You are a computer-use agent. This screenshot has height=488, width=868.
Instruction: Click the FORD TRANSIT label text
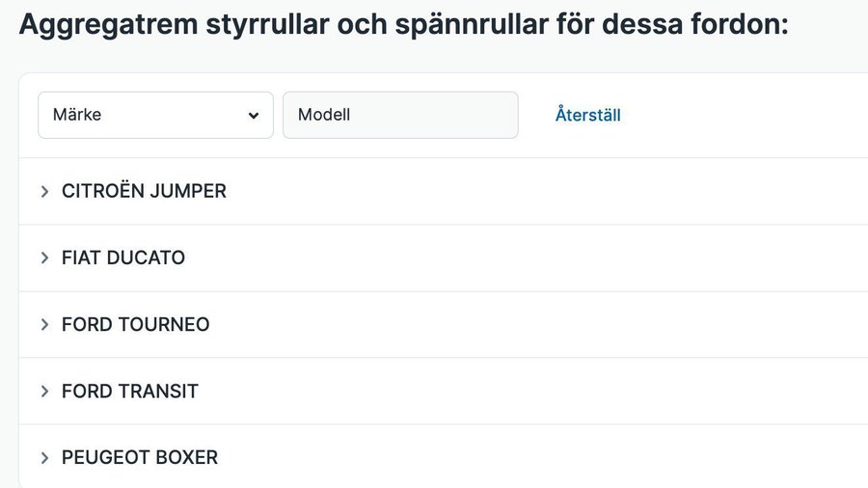coord(130,392)
